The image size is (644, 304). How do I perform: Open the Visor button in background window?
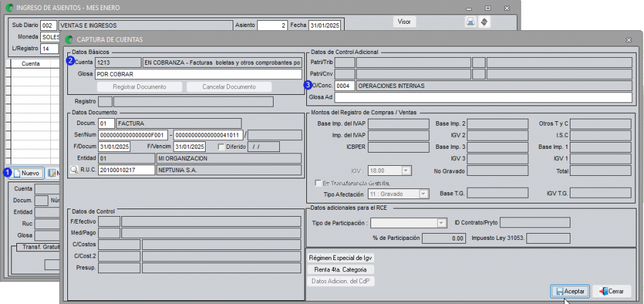pyautogui.click(x=404, y=22)
